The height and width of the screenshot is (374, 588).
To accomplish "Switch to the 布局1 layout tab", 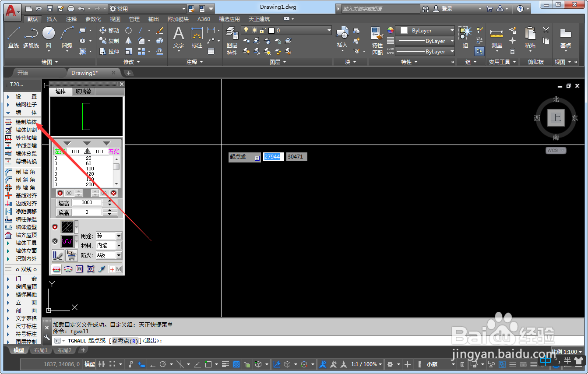I will coord(41,350).
